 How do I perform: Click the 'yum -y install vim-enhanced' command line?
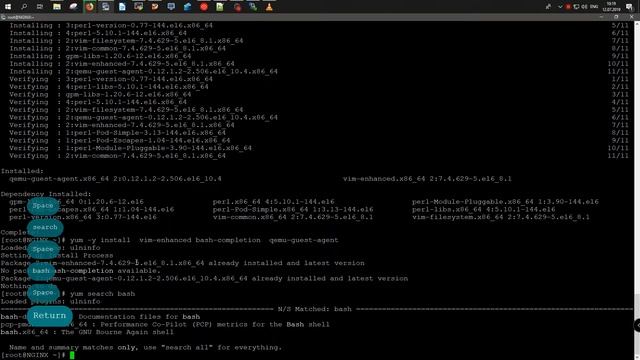click(204, 240)
